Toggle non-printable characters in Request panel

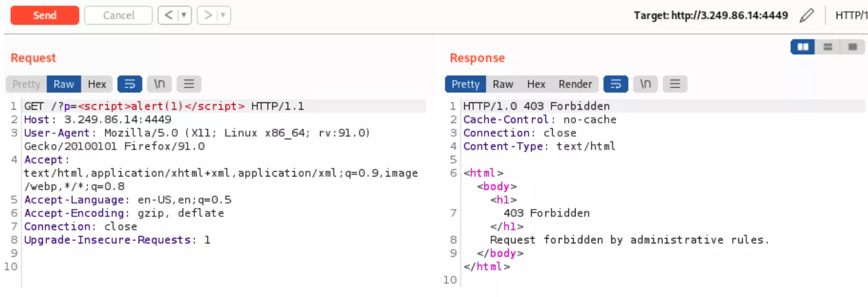coord(160,84)
